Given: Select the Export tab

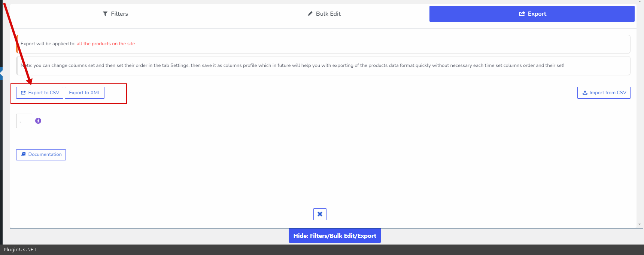Looking at the screenshot, I should coord(532,14).
